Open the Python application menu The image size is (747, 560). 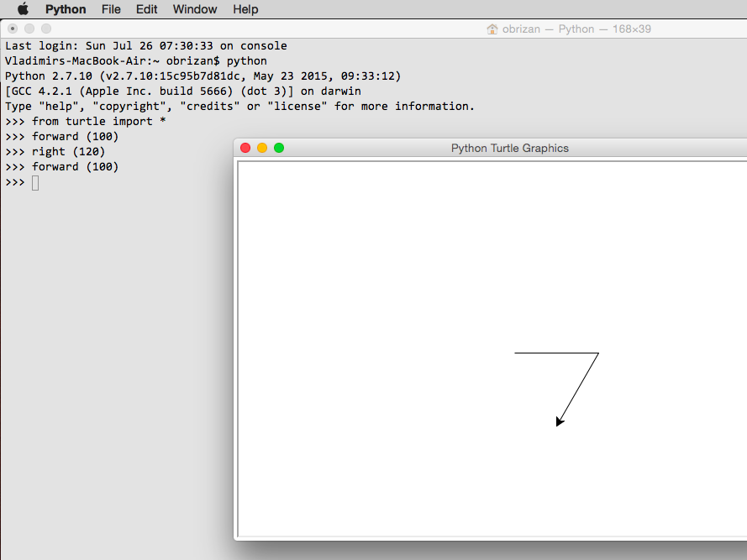(x=66, y=9)
